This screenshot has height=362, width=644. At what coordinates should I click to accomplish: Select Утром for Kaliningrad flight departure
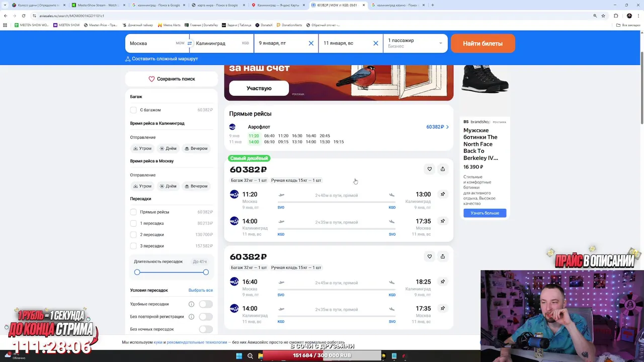142,148
